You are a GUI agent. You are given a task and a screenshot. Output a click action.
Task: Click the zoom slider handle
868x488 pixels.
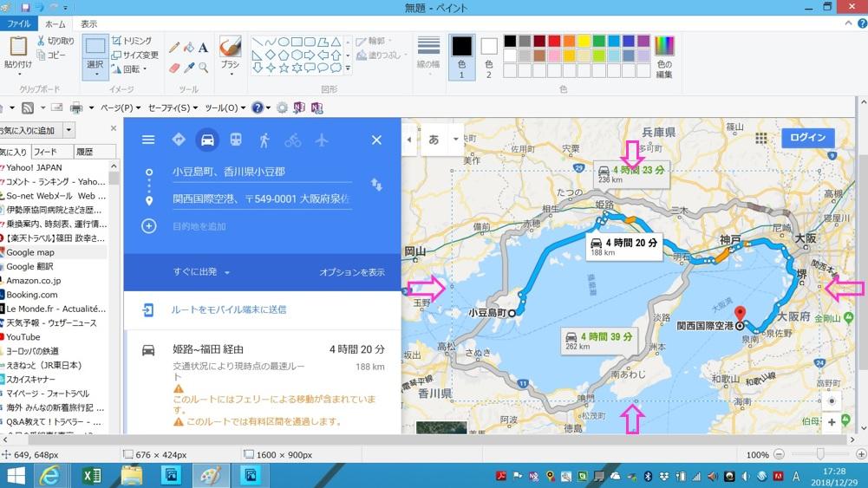click(820, 454)
